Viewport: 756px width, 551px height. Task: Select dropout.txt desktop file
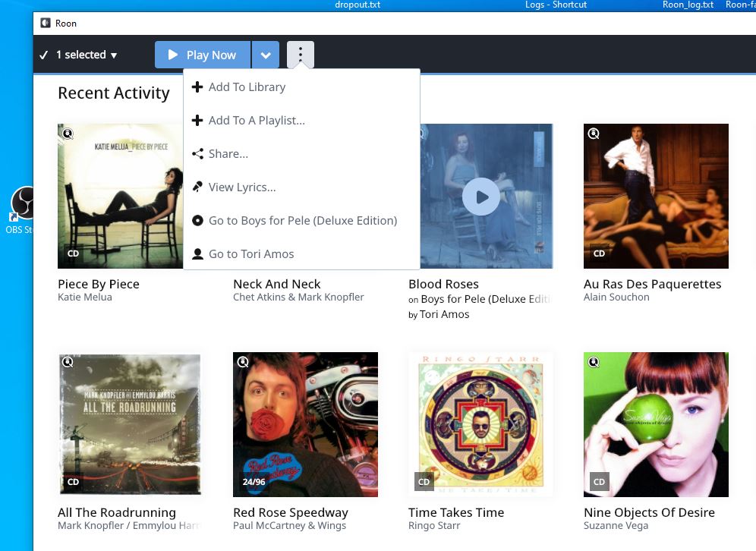(358, 5)
